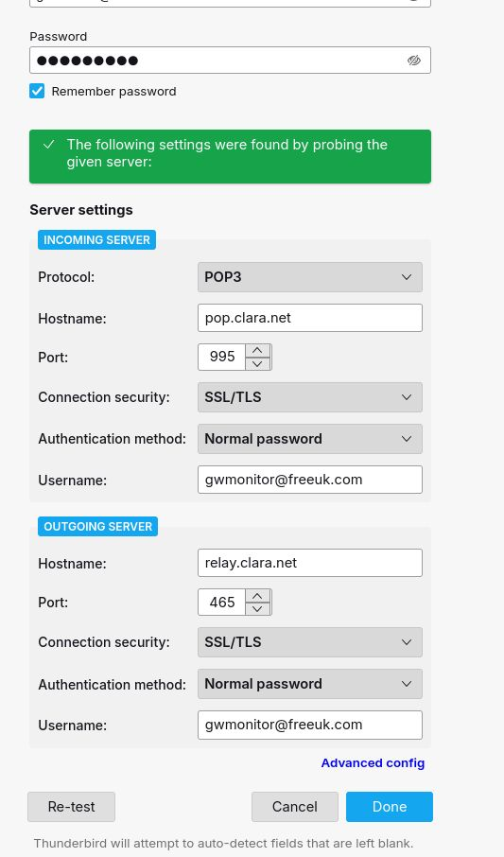Open incoming Authentication method dropdown

tap(310, 439)
